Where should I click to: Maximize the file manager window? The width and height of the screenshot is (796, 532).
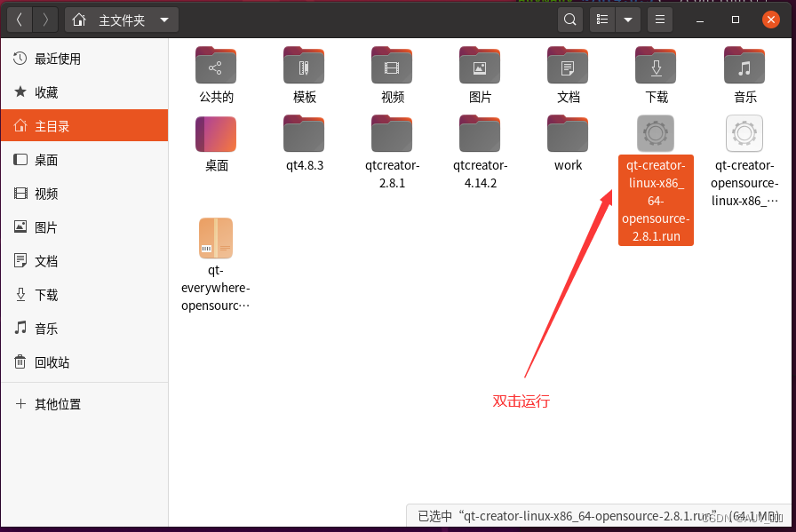(x=735, y=20)
